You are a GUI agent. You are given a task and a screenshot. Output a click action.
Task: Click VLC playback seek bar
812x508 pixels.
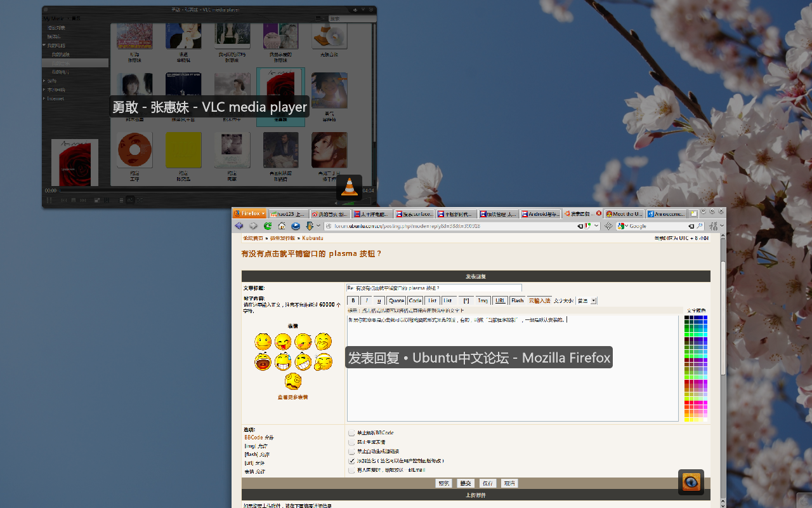(x=209, y=190)
